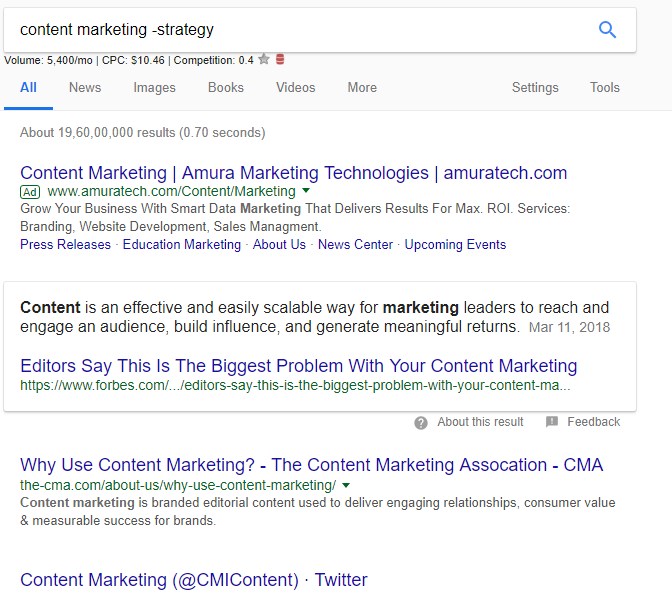The height and width of the screenshot is (594, 672).
Task: Open the Upcoming Events sitelink
Action: coord(455,244)
